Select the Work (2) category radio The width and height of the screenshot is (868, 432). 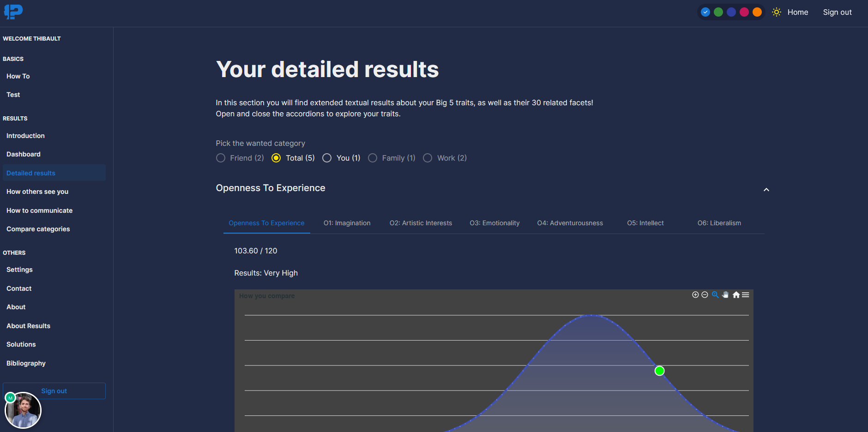click(x=428, y=158)
